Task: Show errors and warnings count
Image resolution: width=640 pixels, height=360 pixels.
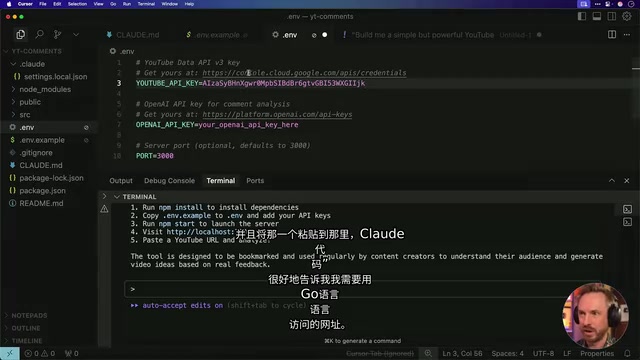Action: pos(40,353)
